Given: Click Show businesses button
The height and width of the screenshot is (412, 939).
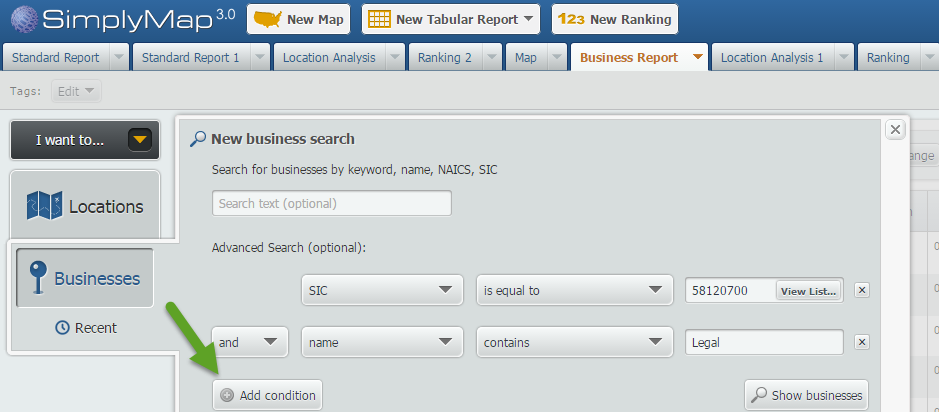Looking at the screenshot, I should (806, 395).
